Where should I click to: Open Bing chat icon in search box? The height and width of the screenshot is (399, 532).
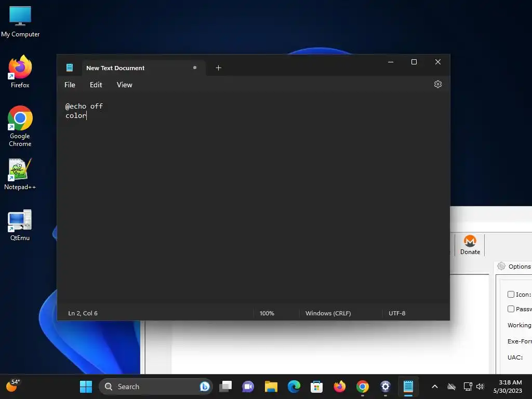[205, 387]
